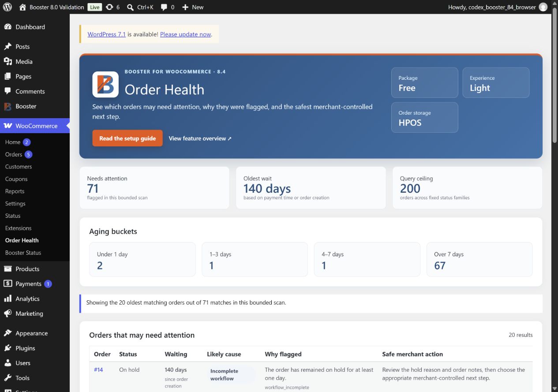
Task: Open order #14 link
Action: coord(98,370)
